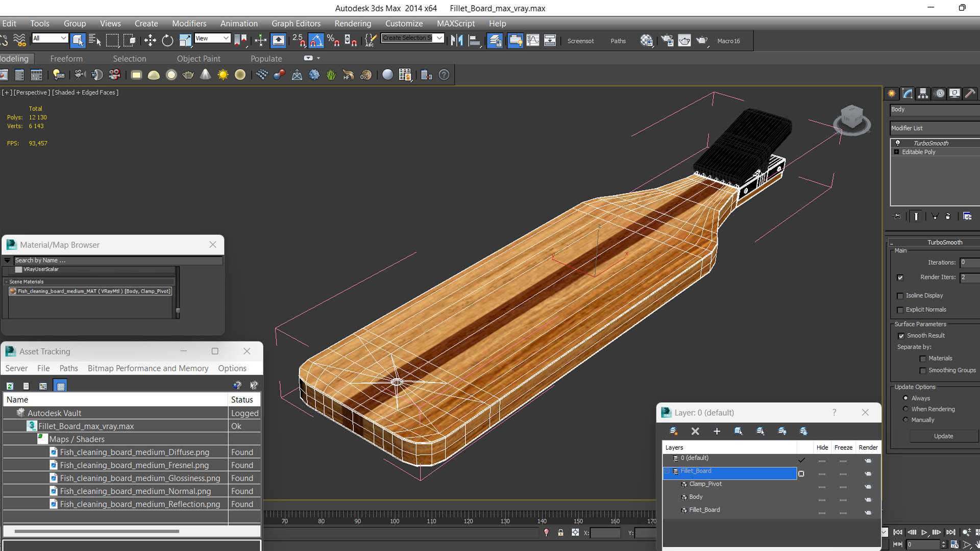Click the Mirror tool in the toolbar
Screen dimensions: 980x551
pyautogui.click(x=457, y=40)
